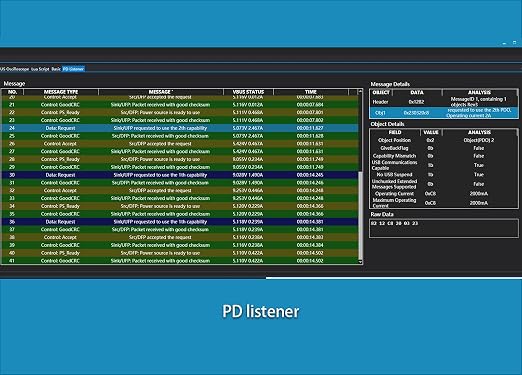Click the scroll up arrow in Message list
Viewport: 522px width, 375px height.
(x=360, y=91)
